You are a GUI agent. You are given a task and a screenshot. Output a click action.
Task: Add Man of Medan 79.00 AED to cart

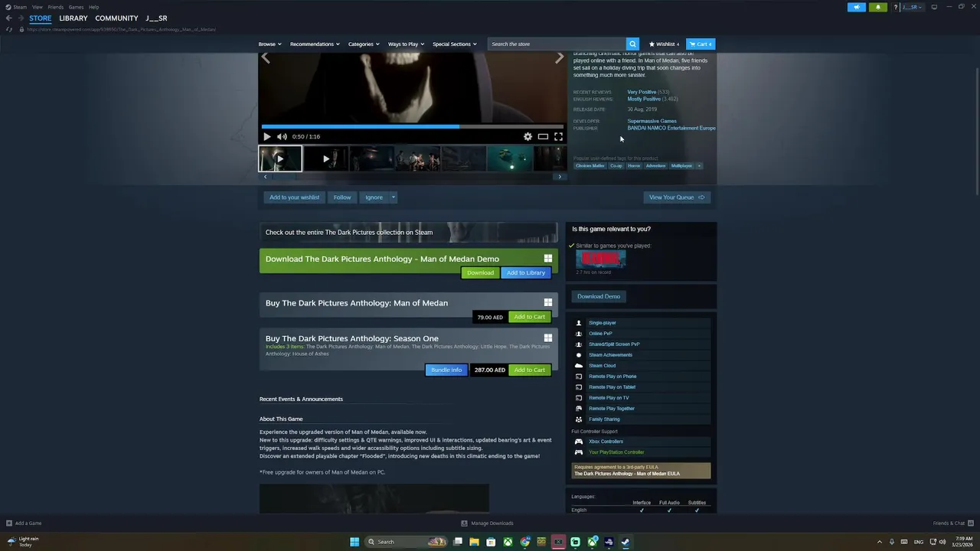coord(530,317)
